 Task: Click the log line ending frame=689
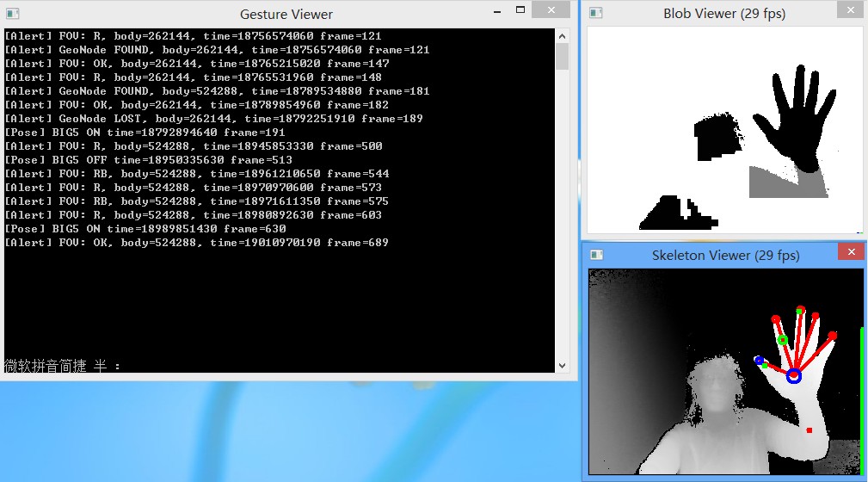click(196, 243)
